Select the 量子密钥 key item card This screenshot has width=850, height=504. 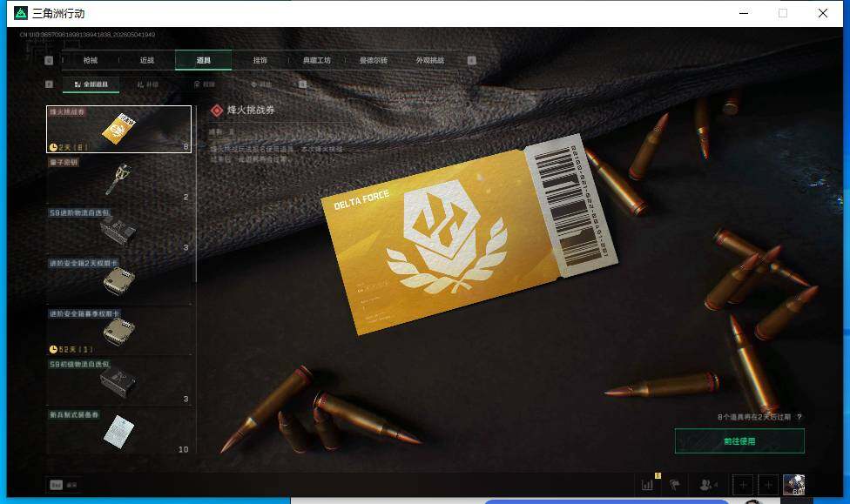pos(118,179)
